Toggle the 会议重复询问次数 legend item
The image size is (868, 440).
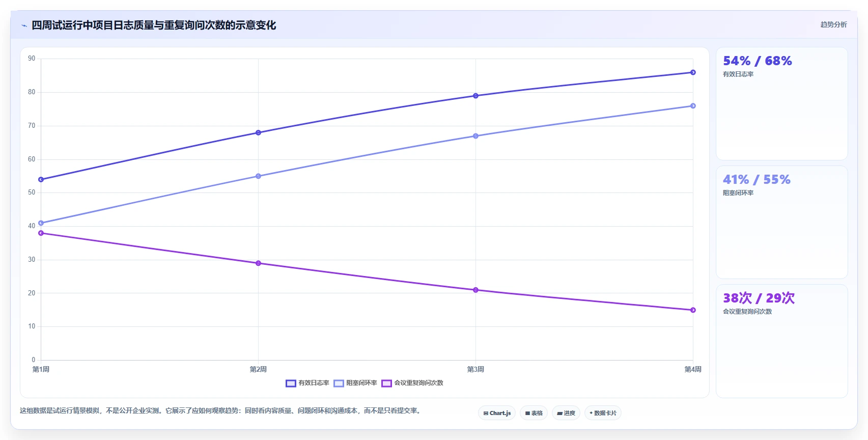tap(412, 383)
